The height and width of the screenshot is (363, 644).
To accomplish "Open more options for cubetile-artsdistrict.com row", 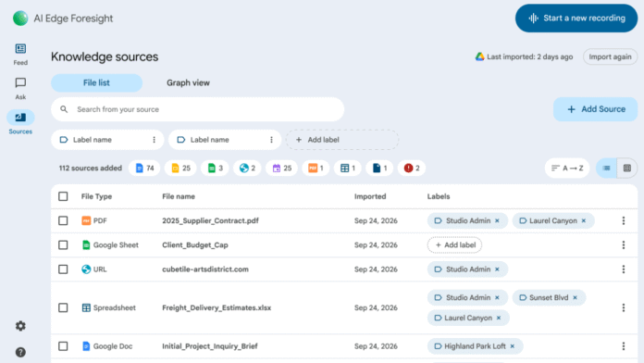I will (x=624, y=269).
